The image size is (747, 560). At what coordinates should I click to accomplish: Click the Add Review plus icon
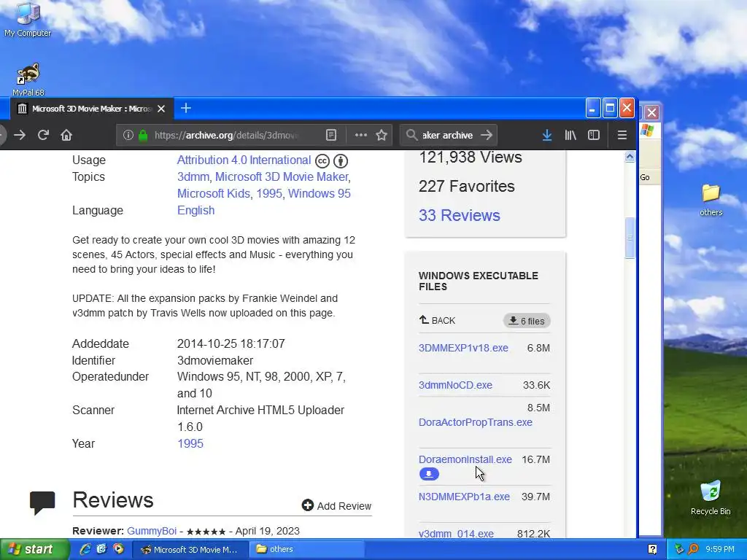[x=308, y=505]
